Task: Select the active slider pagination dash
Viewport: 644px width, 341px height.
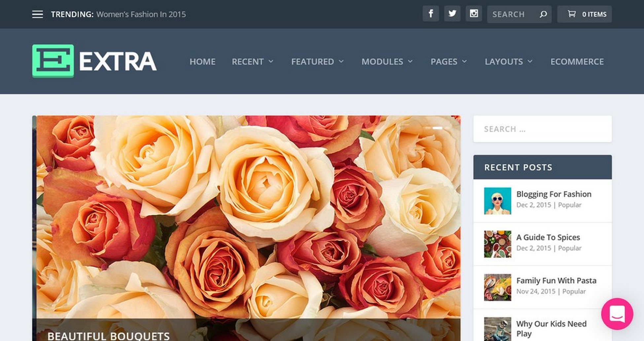Action: (437, 128)
